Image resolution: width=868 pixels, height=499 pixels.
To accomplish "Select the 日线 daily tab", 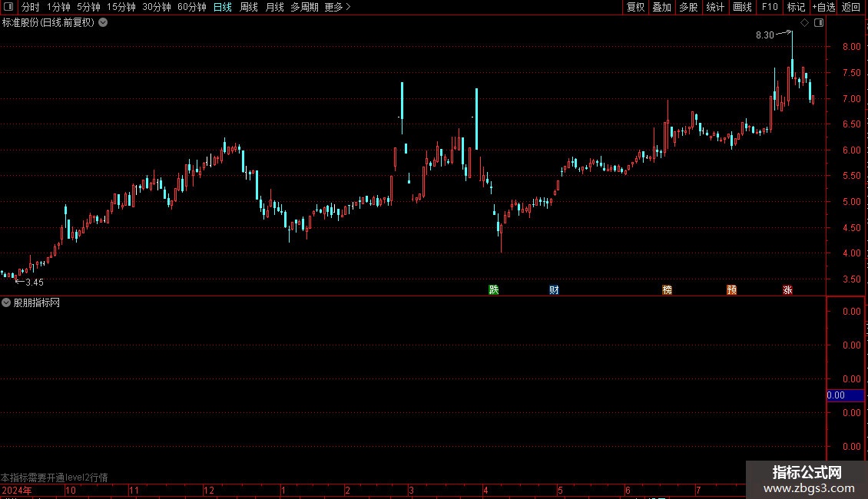I will click(223, 7).
